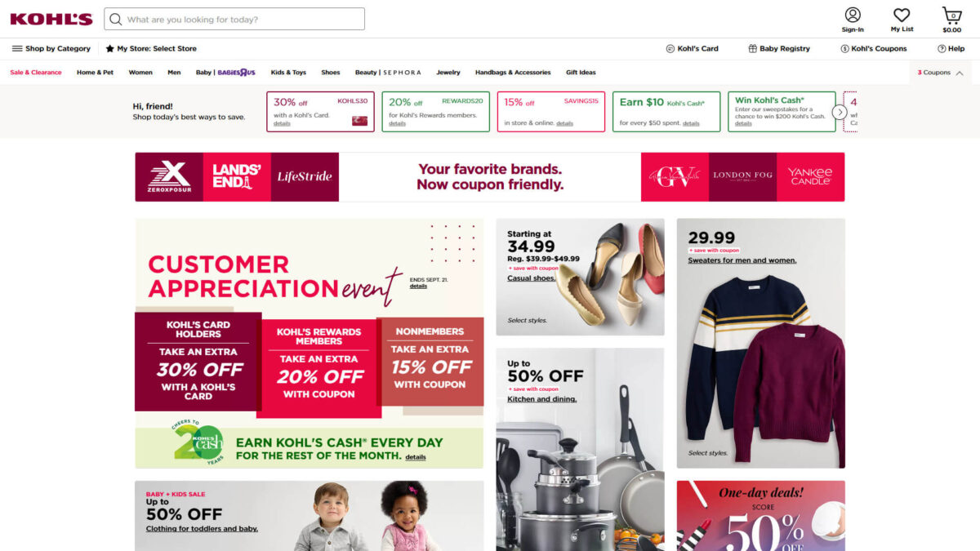Open the shopping cart icon
980x551 pixels.
click(951, 15)
